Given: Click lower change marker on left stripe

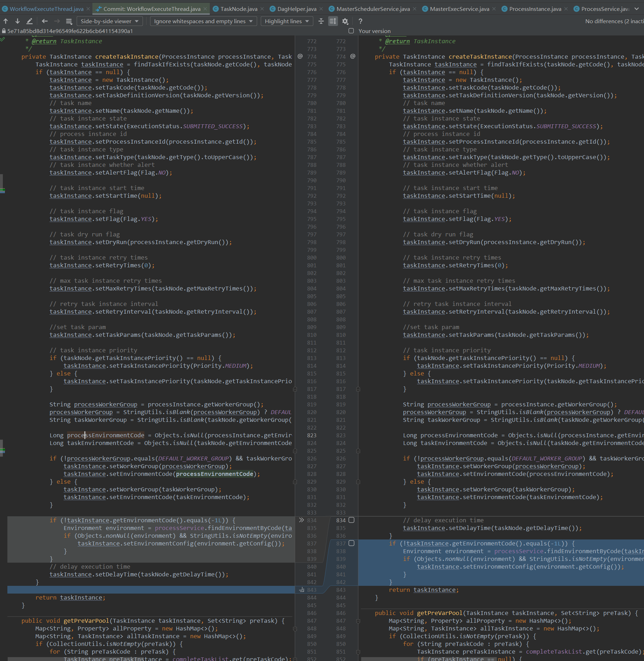Looking at the screenshot, I should click(2, 450).
